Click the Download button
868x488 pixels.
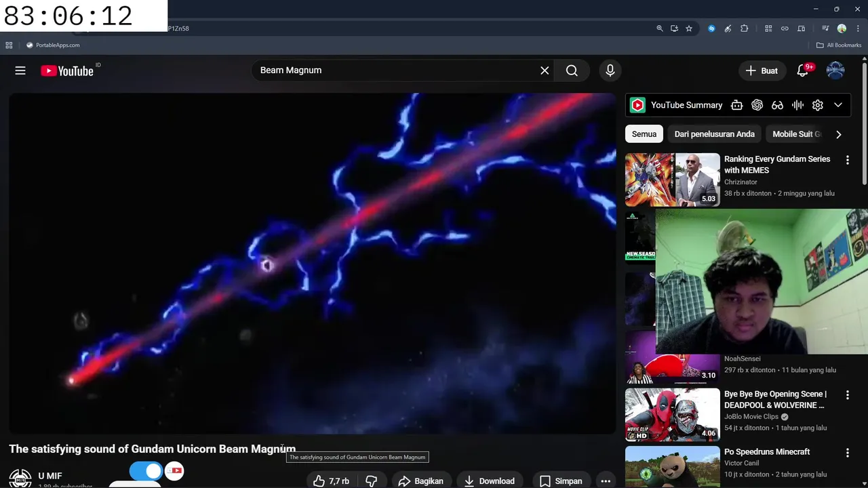point(489,481)
